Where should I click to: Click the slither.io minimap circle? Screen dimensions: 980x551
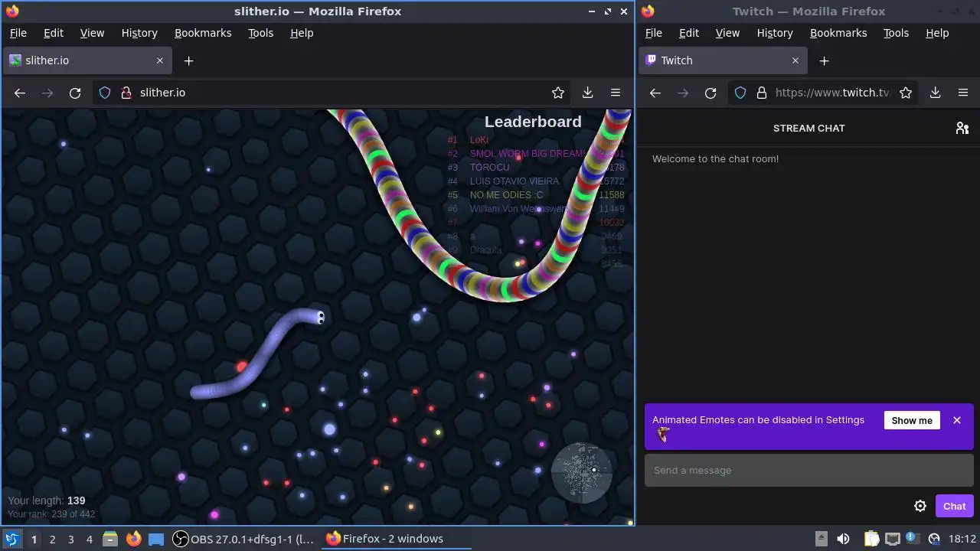tap(581, 472)
